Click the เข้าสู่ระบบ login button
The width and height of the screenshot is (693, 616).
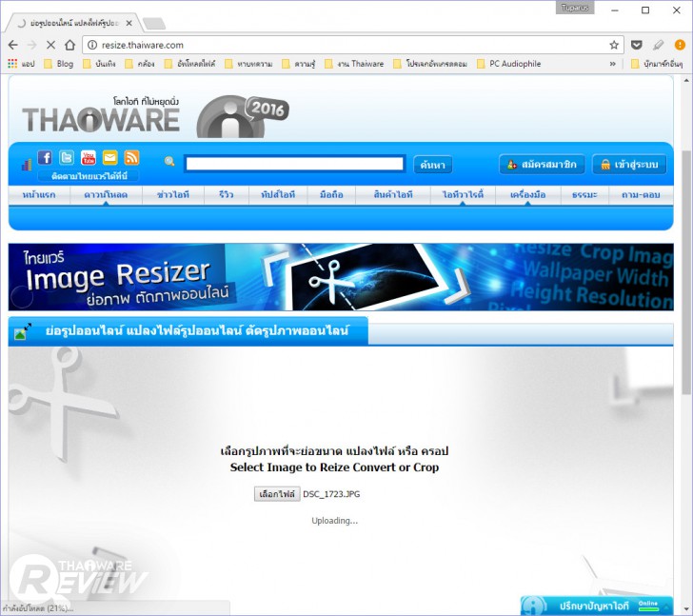629,165
